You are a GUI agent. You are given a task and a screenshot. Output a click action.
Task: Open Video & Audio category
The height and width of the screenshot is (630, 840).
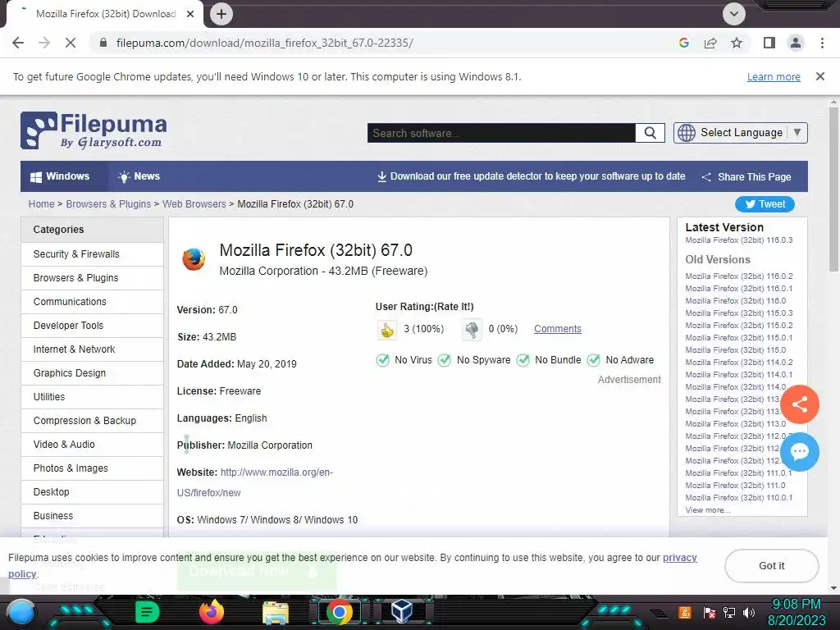92,444
